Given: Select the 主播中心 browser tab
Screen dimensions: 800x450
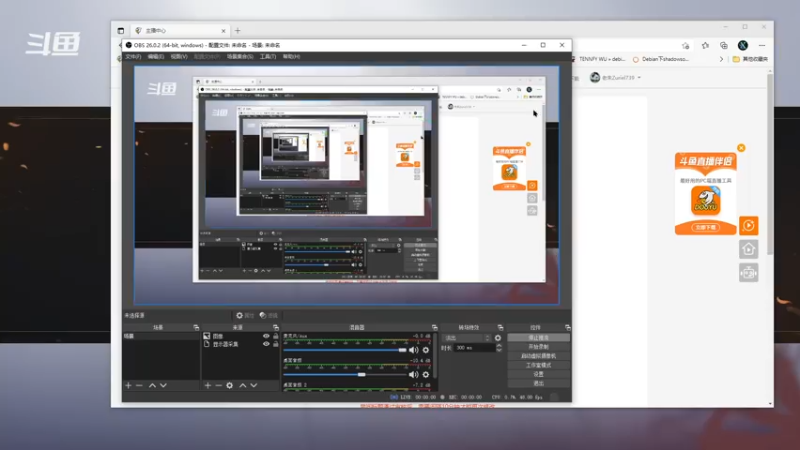Looking at the screenshot, I should point(180,31).
